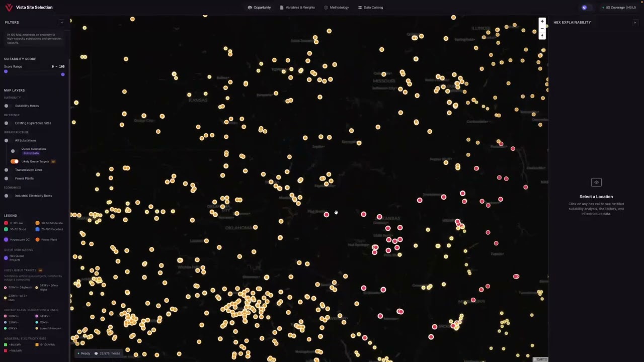
Task: Click the AI badge beside Likely Queue Targets
Action: coord(53,161)
